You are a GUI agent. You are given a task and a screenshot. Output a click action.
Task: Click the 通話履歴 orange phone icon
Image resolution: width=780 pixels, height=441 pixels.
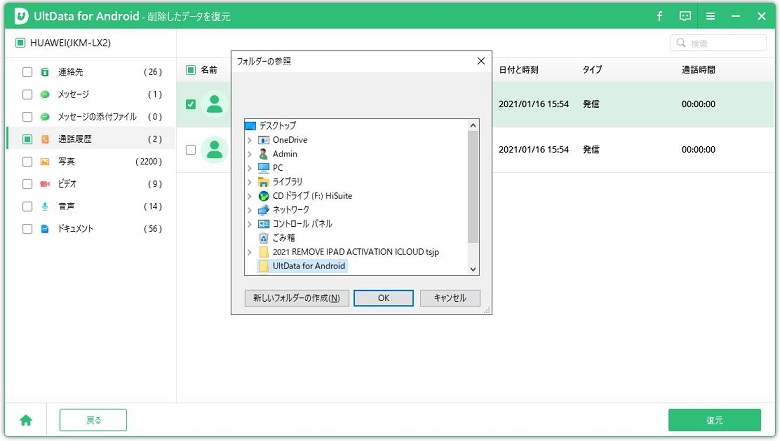tap(45, 139)
